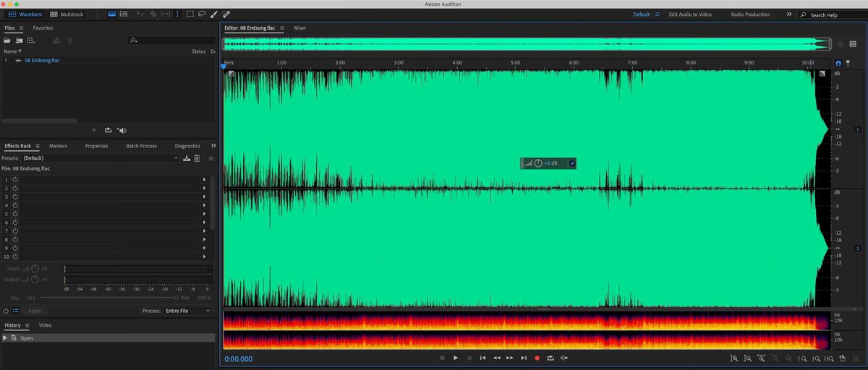Toggle the effects rack list view icon

pyautogui.click(x=15, y=310)
